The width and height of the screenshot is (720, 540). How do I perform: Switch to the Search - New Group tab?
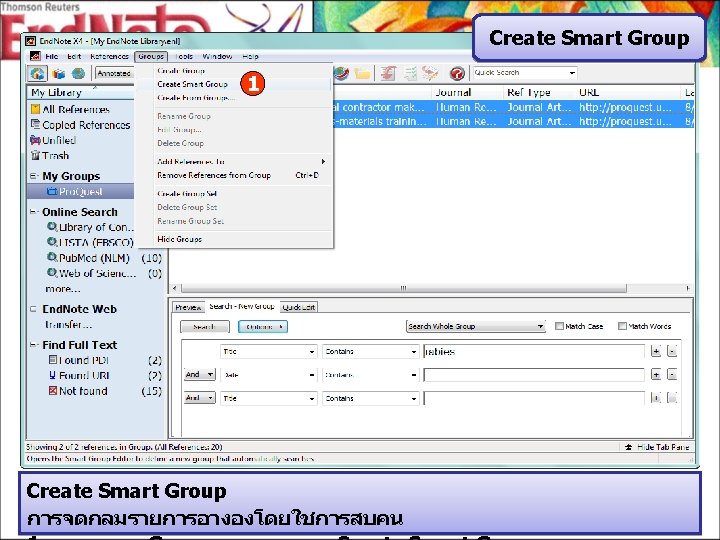(x=242, y=306)
